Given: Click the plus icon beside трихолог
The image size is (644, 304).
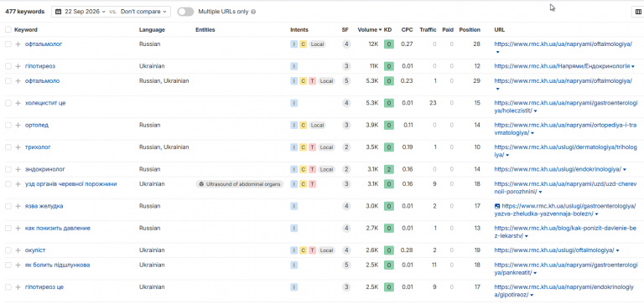Looking at the screenshot, I should pos(18,147).
